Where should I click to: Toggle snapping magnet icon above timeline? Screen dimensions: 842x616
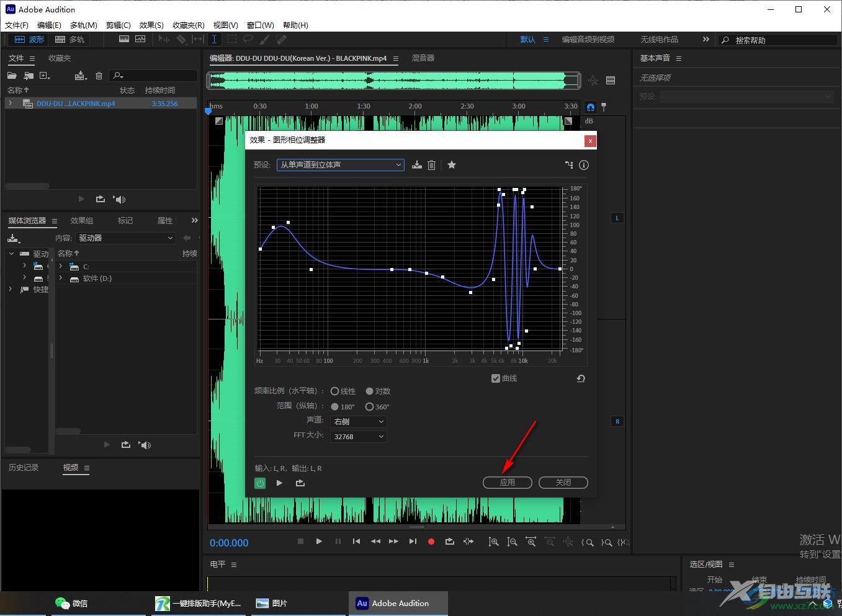pos(590,107)
